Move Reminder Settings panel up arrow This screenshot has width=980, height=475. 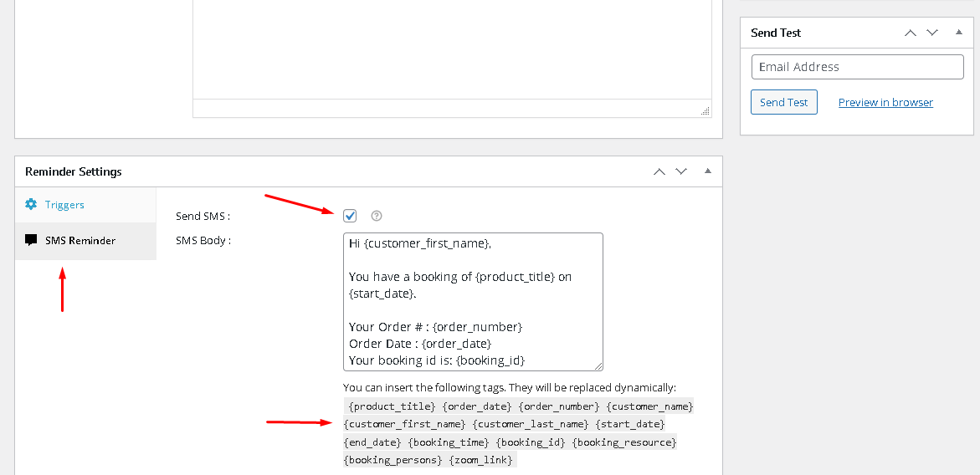point(659,171)
